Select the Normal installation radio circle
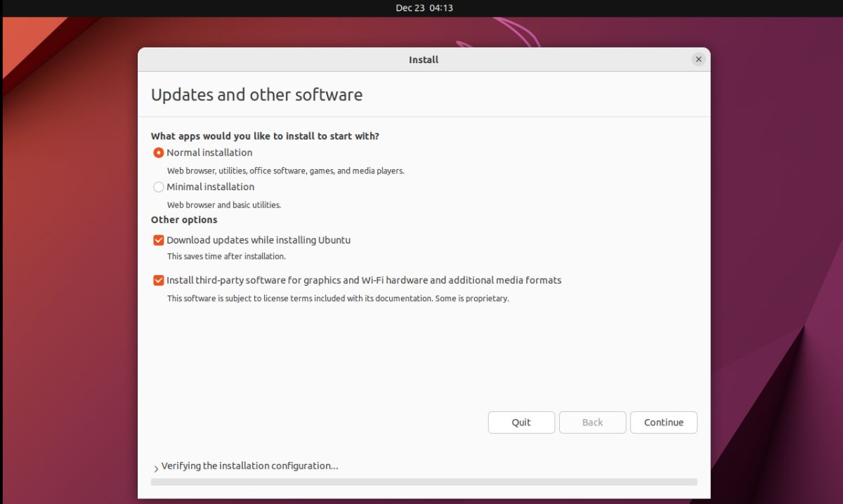The width and height of the screenshot is (843, 504). click(x=159, y=152)
